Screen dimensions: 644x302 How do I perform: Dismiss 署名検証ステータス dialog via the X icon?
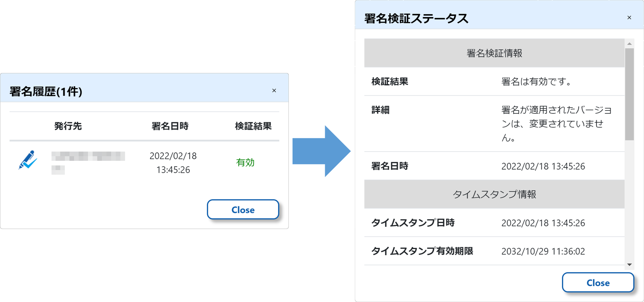tap(629, 18)
